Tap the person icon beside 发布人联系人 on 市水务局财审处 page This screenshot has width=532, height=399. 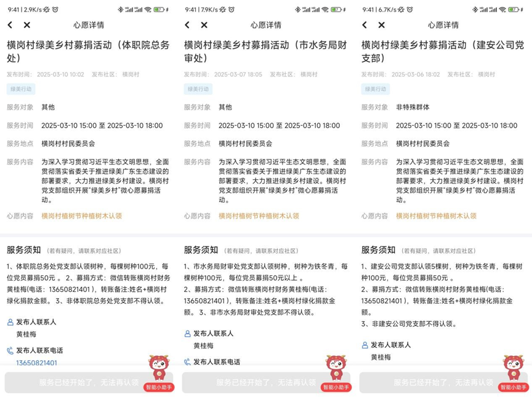[188, 333]
